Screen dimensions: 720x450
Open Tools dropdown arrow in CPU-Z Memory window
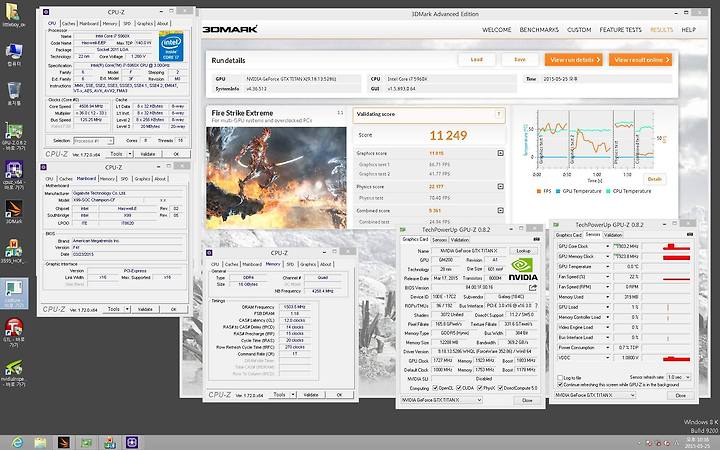coord(293,394)
